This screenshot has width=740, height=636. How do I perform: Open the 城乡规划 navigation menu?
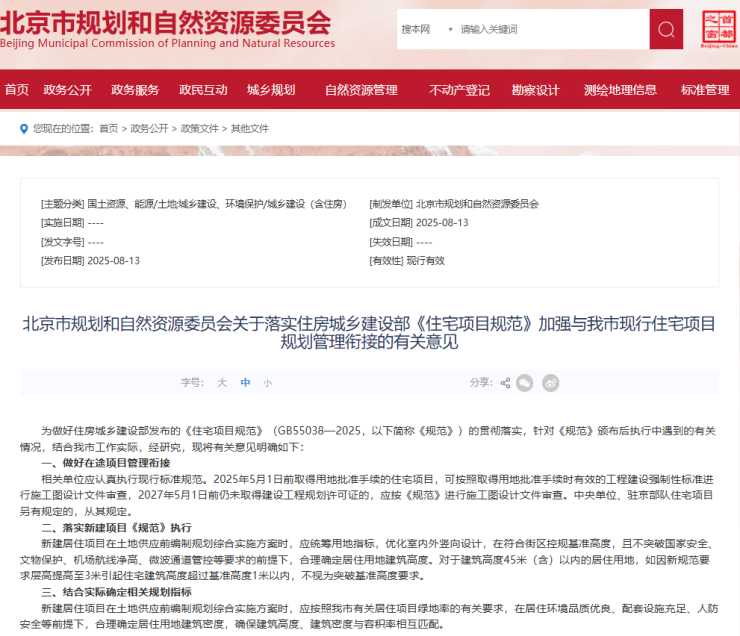(x=271, y=90)
